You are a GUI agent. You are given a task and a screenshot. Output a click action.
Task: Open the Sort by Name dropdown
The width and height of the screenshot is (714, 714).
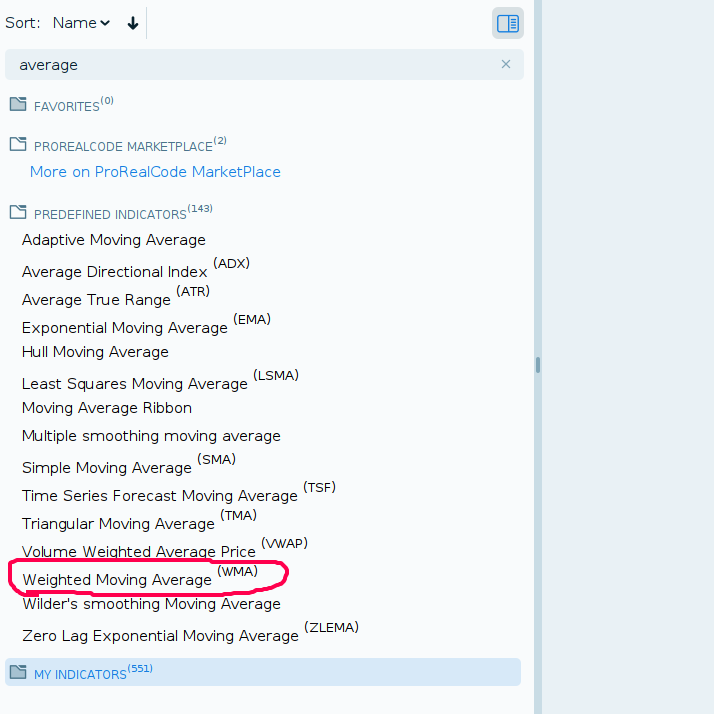(x=81, y=23)
